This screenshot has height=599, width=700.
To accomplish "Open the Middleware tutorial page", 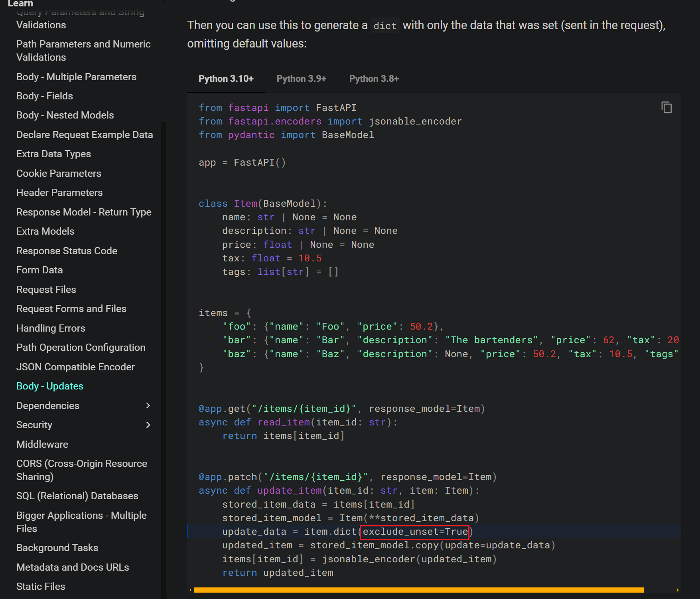I will point(42,445).
